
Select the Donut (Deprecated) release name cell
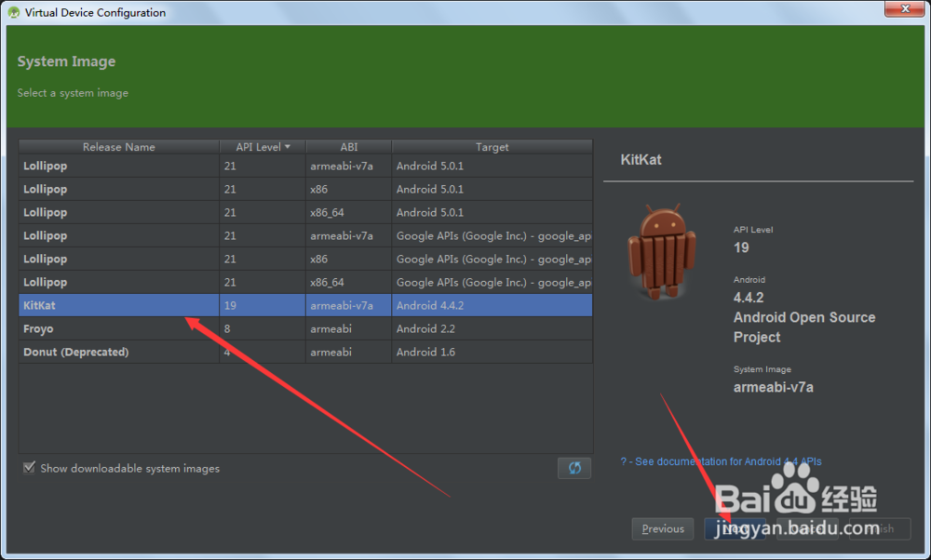click(x=119, y=352)
